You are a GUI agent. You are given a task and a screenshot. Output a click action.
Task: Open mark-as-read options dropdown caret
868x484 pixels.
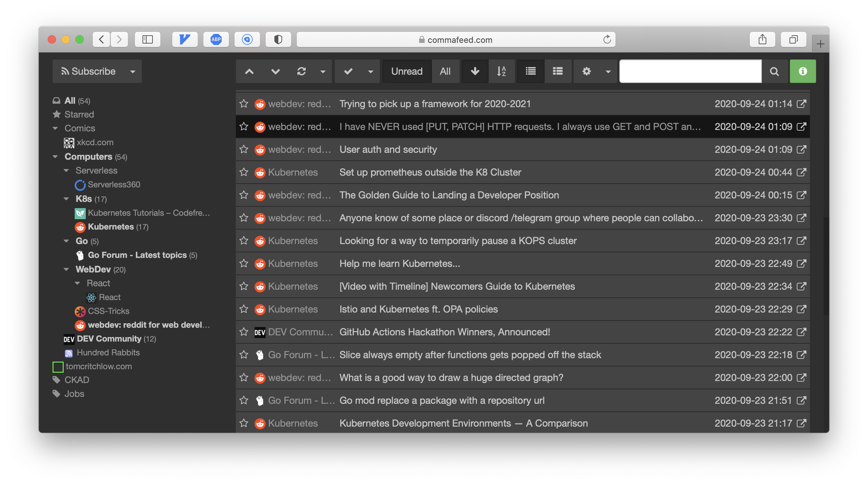point(371,71)
